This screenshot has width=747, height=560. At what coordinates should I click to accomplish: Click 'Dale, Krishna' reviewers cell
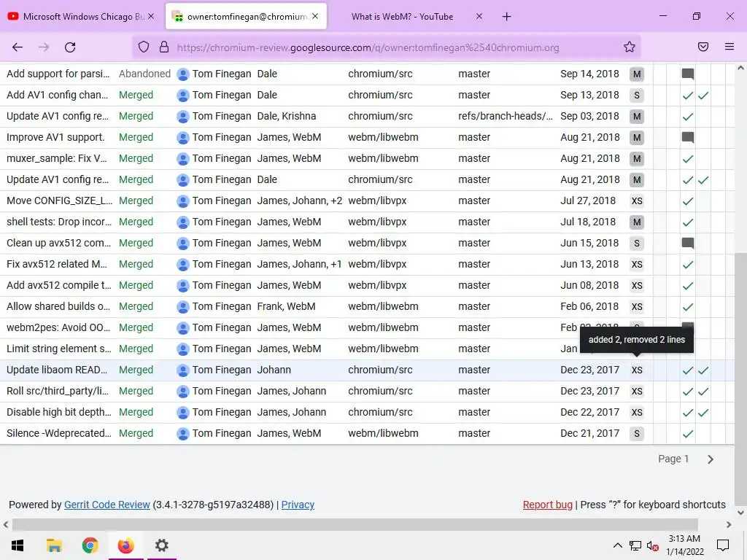[286, 116]
